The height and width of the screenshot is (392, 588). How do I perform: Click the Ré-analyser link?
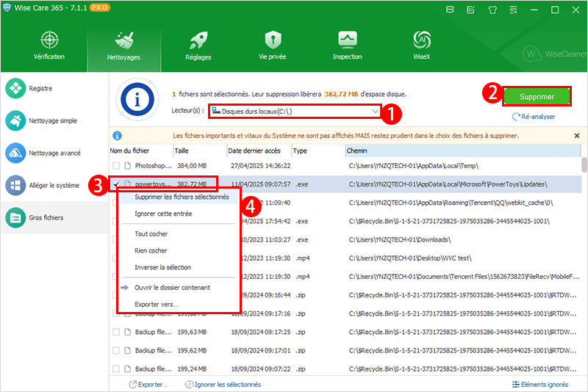pyautogui.click(x=538, y=117)
